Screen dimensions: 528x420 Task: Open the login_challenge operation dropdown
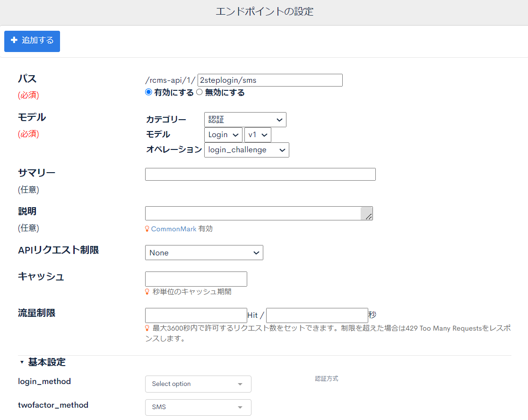click(x=246, y=150)
